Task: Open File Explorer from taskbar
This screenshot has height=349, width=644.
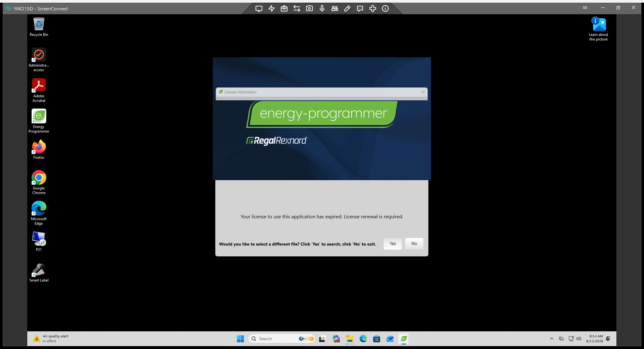Action: tap(349, 339)
